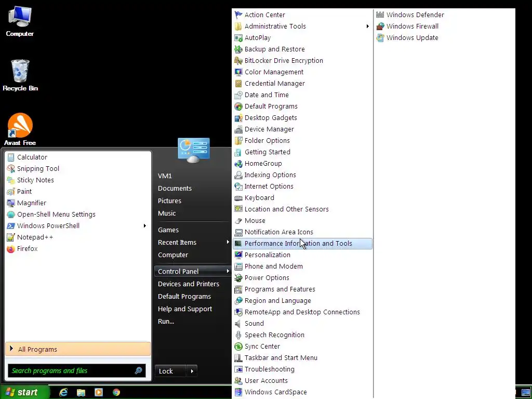Image resolution: width=532 pixels, height=399 pixels.
Task: Open Open-Shell Menu Settings
Action: [x=78, y=215]
